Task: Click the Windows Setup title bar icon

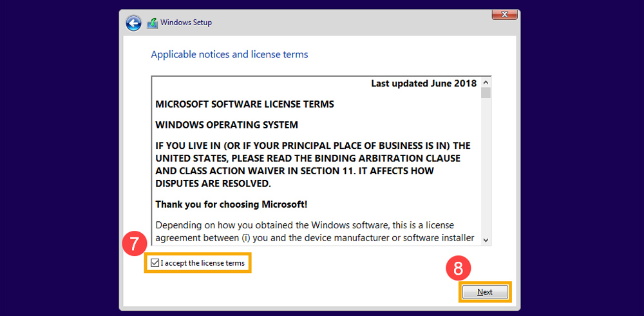Action: point(152,23)
